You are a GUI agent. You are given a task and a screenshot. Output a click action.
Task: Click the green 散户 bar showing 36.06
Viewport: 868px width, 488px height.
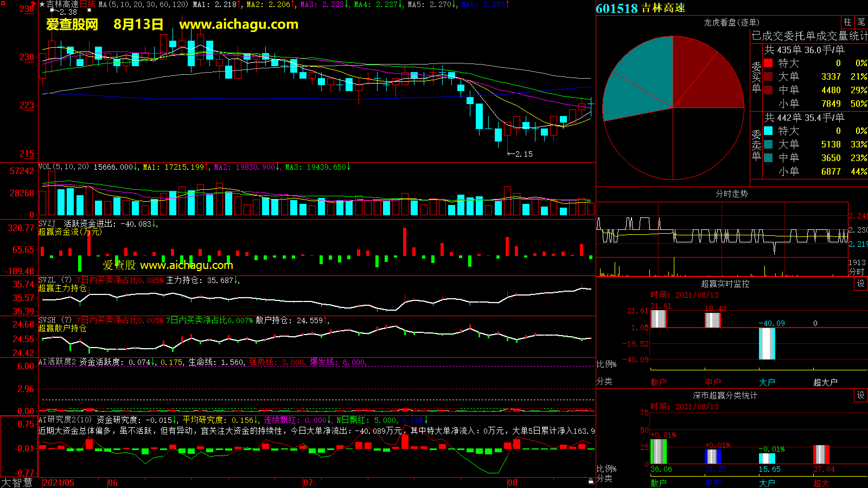pyautogui.click(x=658, y=451)
